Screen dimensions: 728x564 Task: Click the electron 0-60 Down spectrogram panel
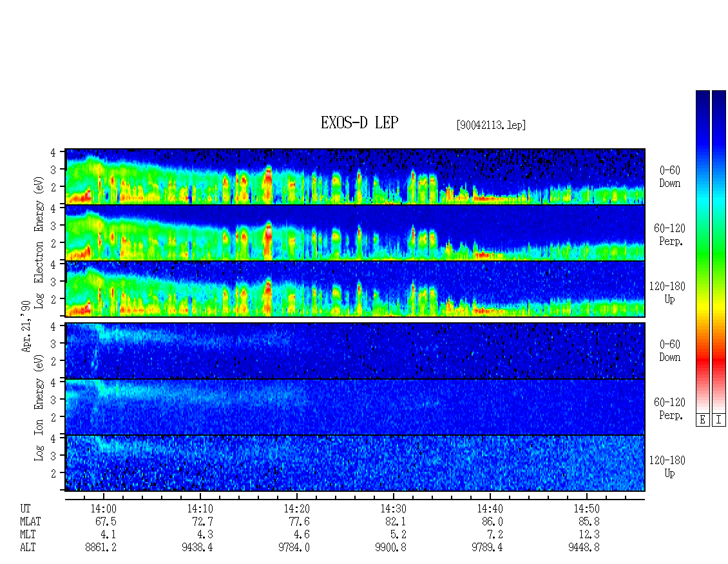tap(355, 177)
